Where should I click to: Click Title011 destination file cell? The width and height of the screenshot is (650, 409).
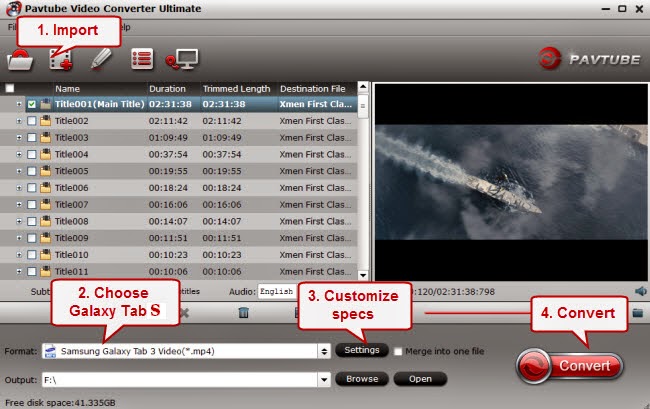point(315,271)
